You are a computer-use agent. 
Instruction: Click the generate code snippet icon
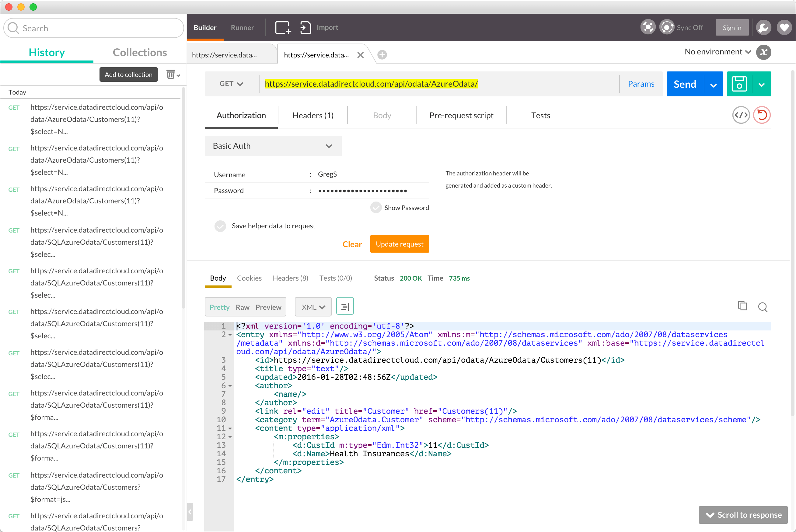[741, 115]
